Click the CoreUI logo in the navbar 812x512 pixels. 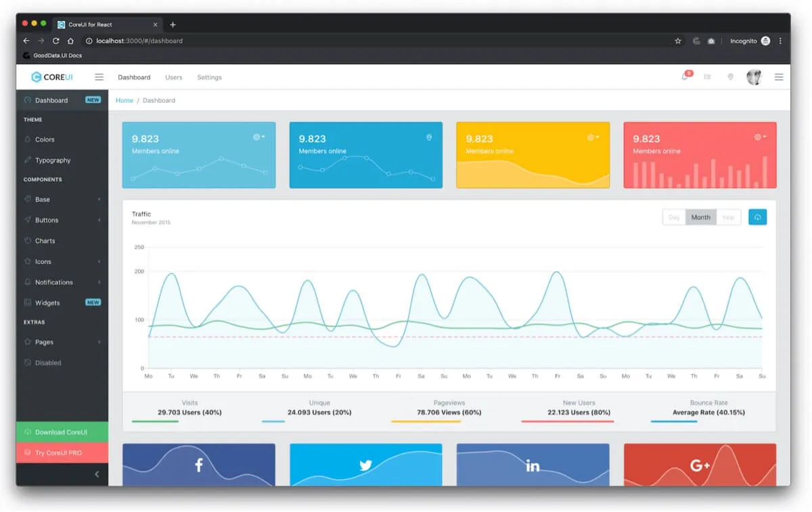point(51,77)
